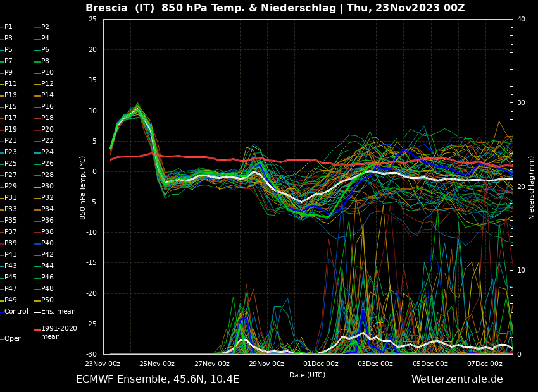Screen dimensions: 538x392
Task: Click the Date (UTC) axis label
Action: (307, 376)
